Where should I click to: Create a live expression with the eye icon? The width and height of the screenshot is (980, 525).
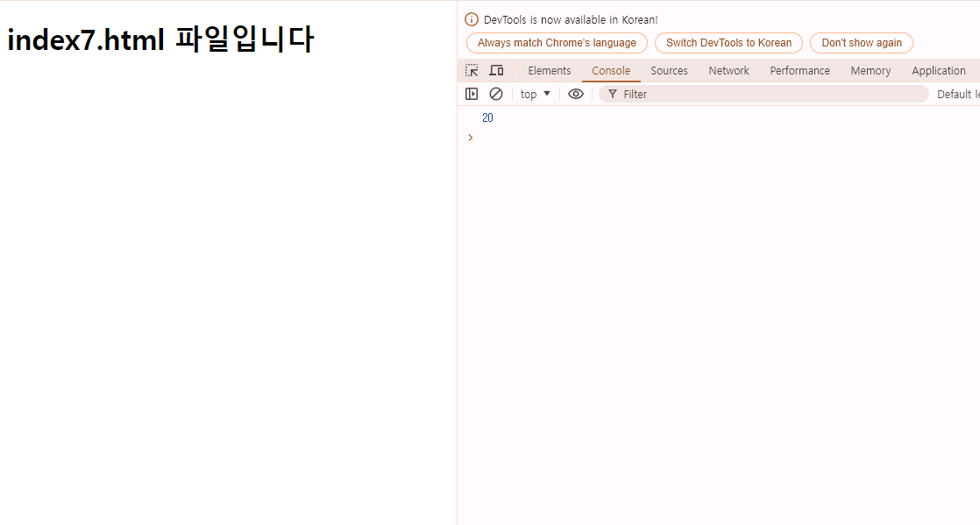(576, 94)
